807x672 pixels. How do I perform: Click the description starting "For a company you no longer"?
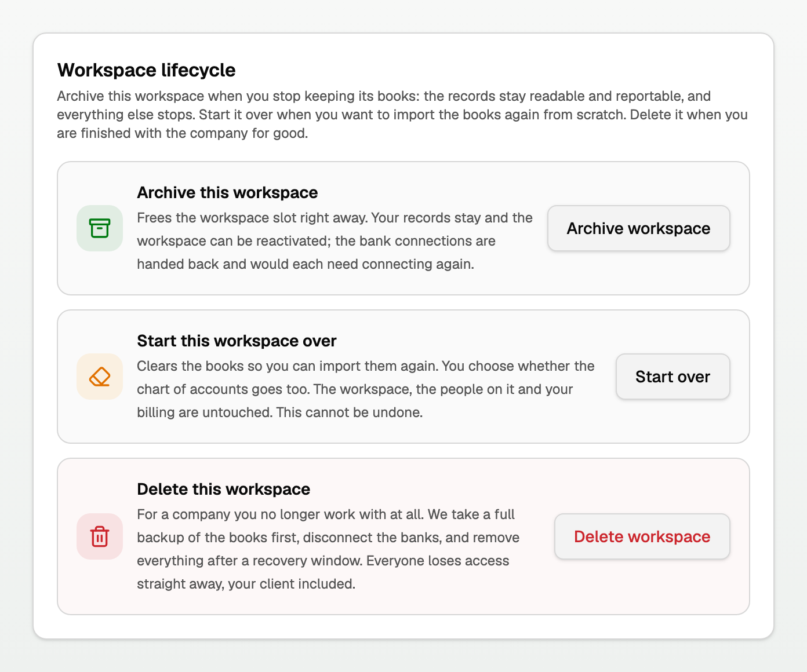(x=328, y=549)
